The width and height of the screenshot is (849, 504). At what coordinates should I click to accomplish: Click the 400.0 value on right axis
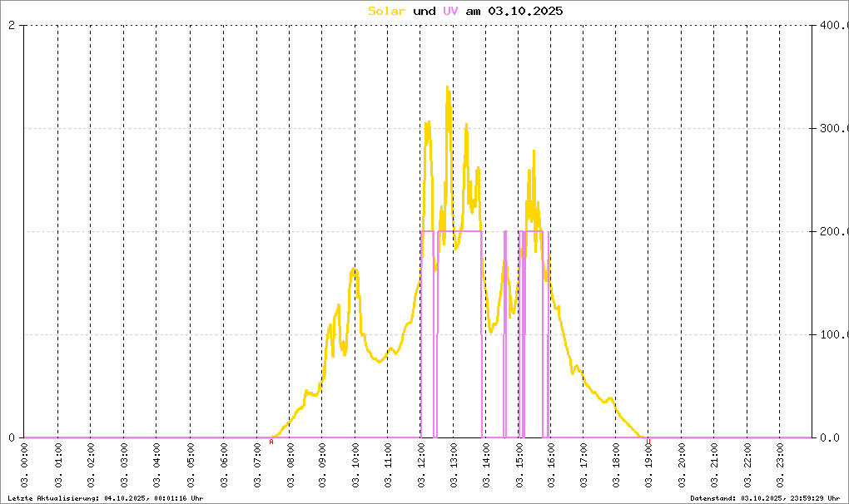pos(832,26)
